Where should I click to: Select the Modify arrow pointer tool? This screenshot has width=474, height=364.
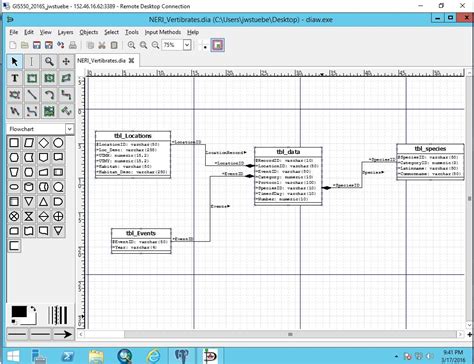click(15, 62)
